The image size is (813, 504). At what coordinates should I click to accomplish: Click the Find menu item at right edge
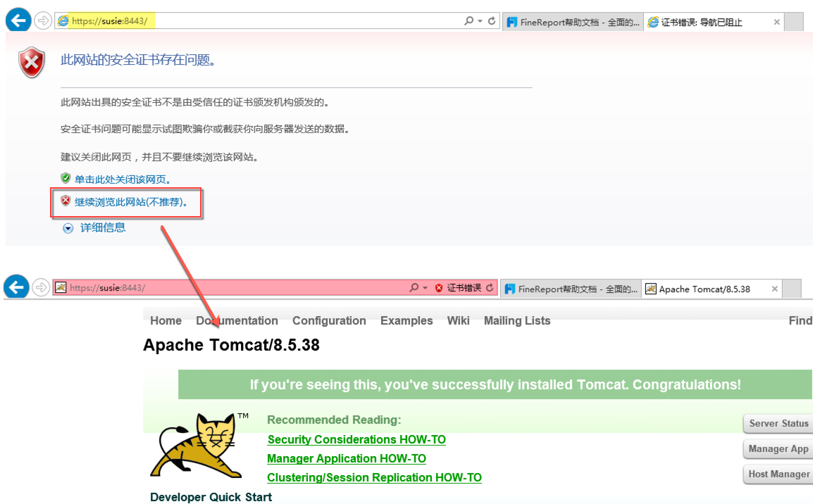coord(800,321)
